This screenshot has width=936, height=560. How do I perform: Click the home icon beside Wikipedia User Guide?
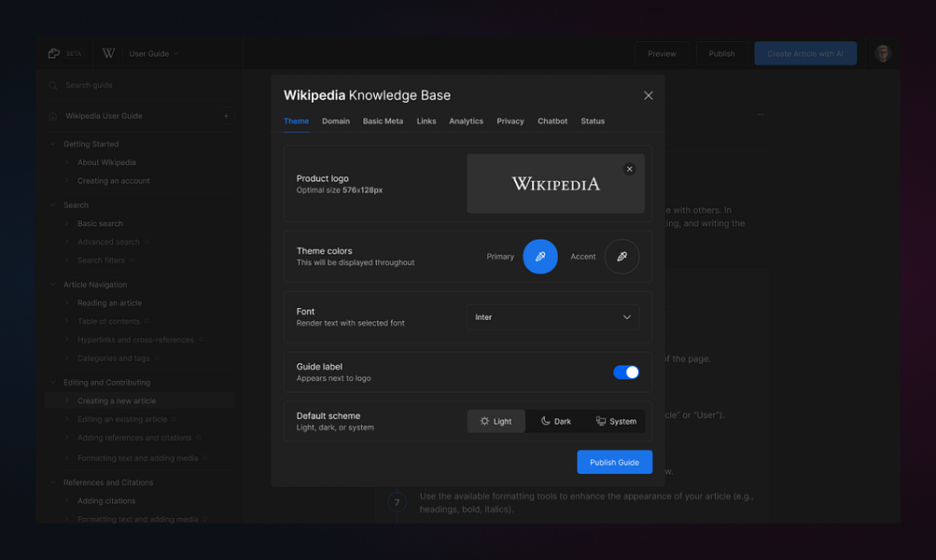52,116
